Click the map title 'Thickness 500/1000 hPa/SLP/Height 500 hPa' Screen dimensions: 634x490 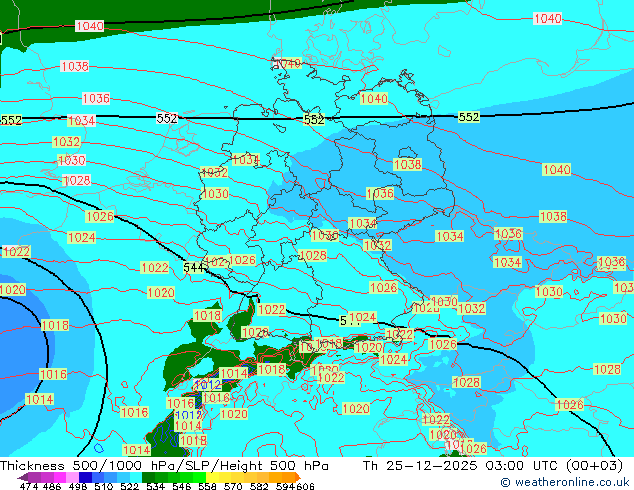coord(164,466)
